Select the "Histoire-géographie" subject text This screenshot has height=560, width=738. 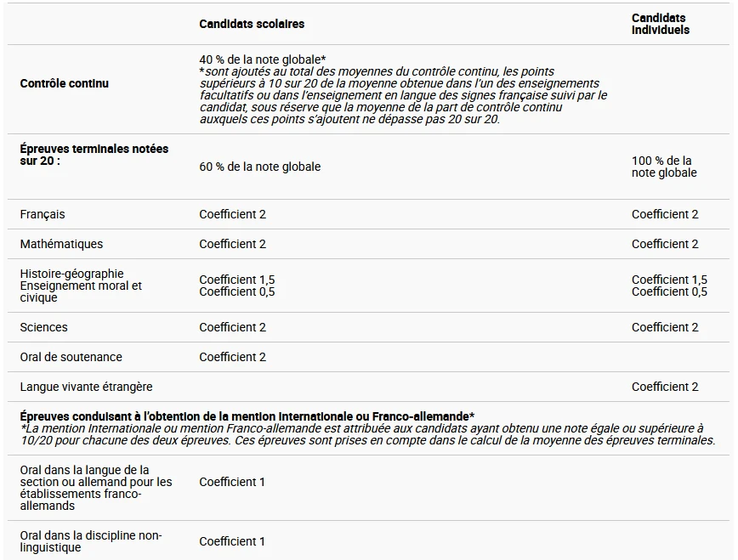(x=71, y=274)
